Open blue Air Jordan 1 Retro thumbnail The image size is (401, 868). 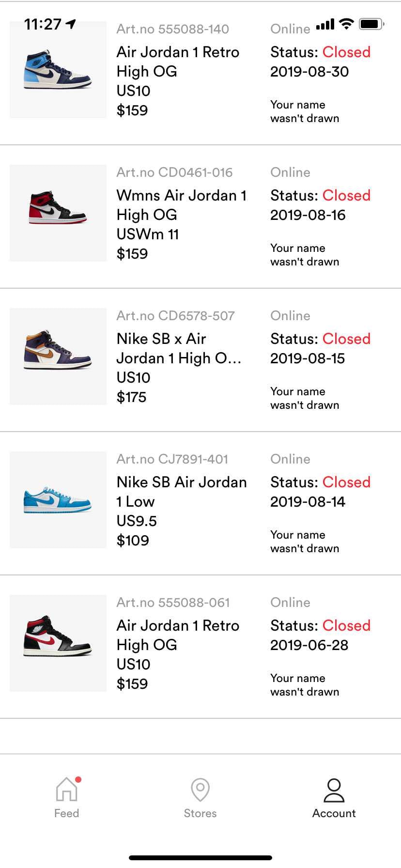pos(58,70)
